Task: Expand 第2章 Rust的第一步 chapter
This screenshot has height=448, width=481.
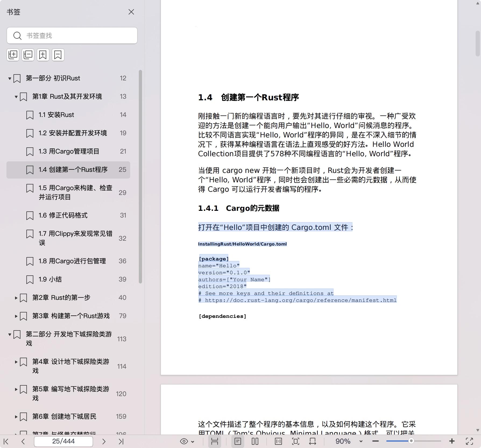Action: 16,298
